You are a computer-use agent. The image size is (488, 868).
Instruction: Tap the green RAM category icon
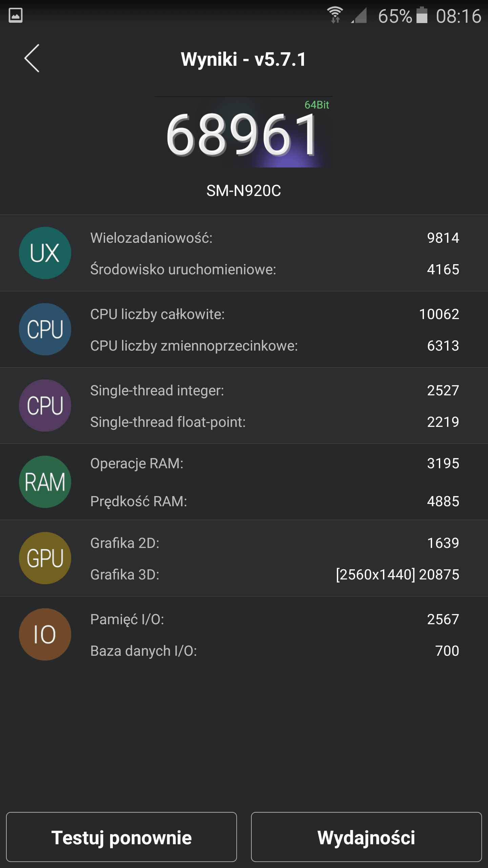[45, 482]
